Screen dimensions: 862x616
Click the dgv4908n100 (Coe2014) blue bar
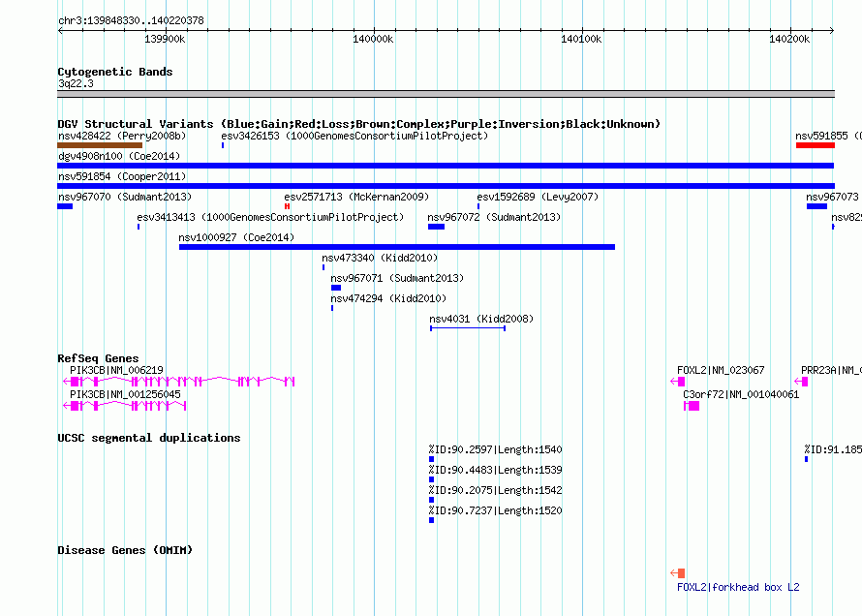(446, 166)
